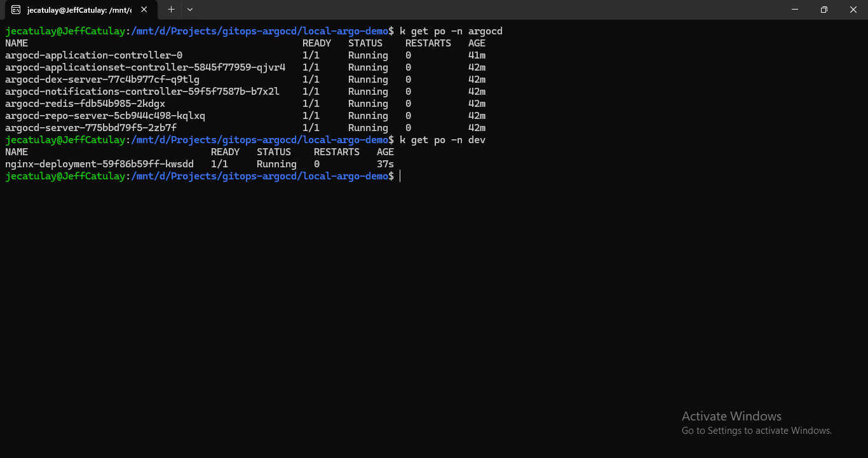
Task: Click argocd-notifications-controller-59f5f7587b-b7x2l pod name
Action: click(142, 92)
